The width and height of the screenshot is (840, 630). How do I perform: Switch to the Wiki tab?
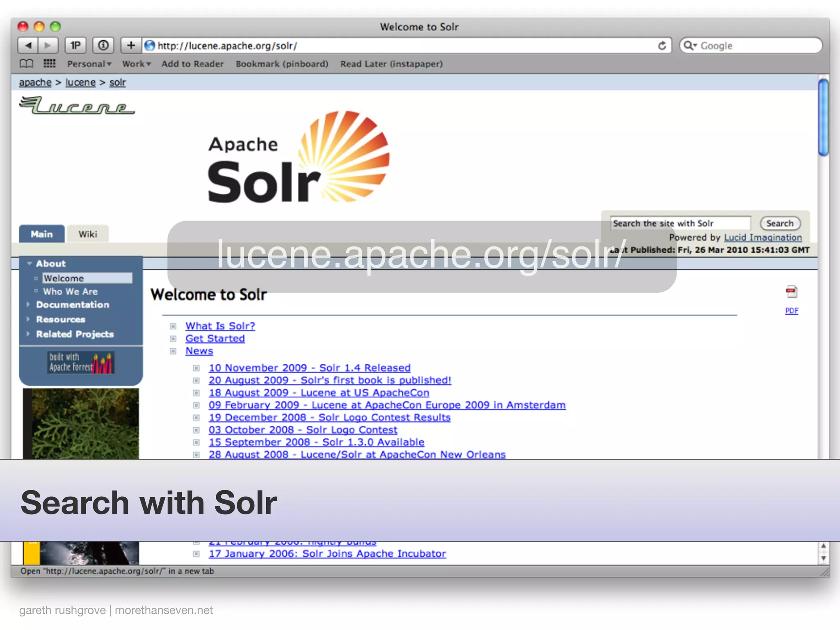(88, 234)
